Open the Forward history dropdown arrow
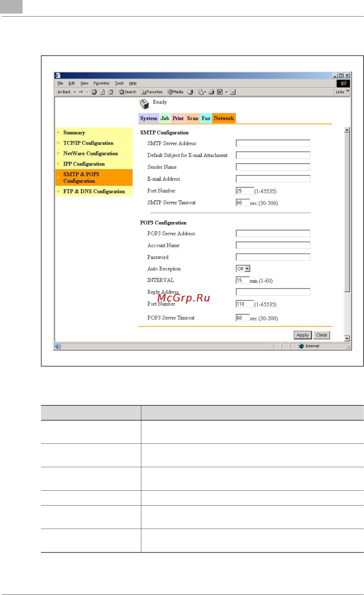The width and height of the screenshot is (364, 595). (x=87, y=92)
